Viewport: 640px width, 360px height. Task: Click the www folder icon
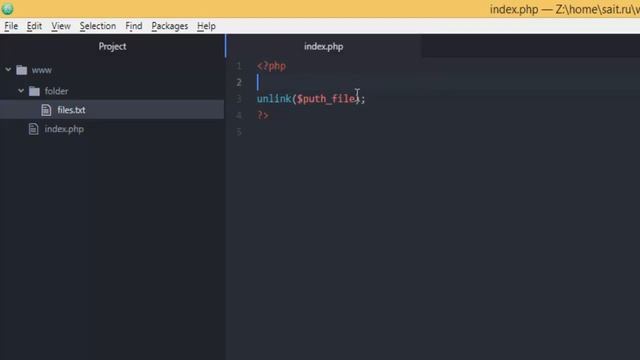[22, 70]
